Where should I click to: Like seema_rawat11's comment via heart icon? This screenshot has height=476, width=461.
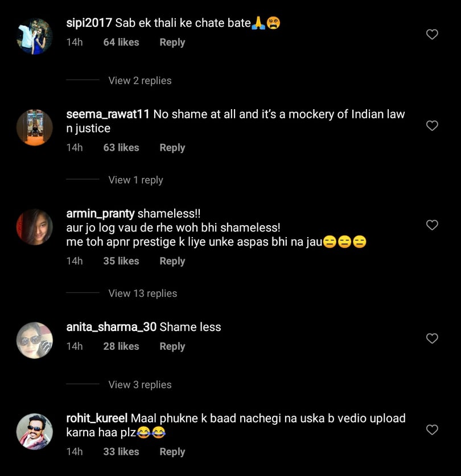coord(432,126)
